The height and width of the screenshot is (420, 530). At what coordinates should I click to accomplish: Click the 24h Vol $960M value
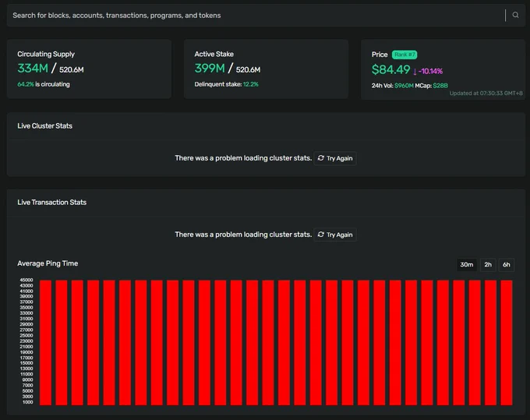point(404,86)
